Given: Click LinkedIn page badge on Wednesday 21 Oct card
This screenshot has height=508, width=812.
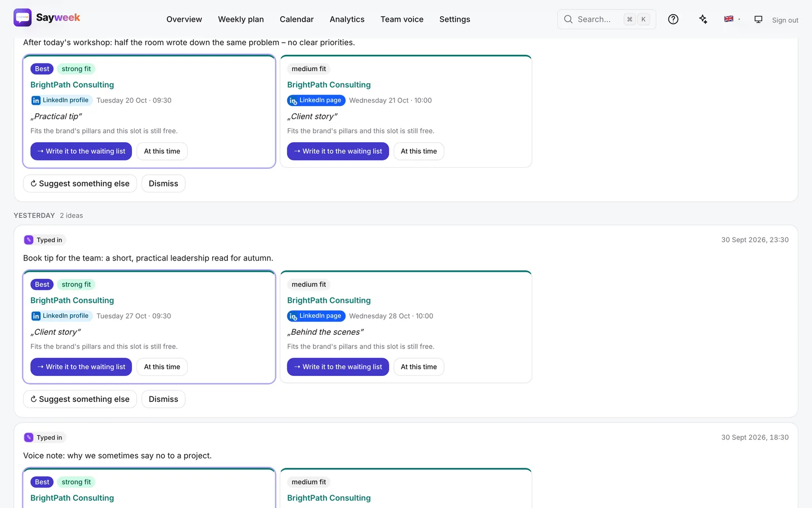Looking at the screenshot, I should point(316,100).
